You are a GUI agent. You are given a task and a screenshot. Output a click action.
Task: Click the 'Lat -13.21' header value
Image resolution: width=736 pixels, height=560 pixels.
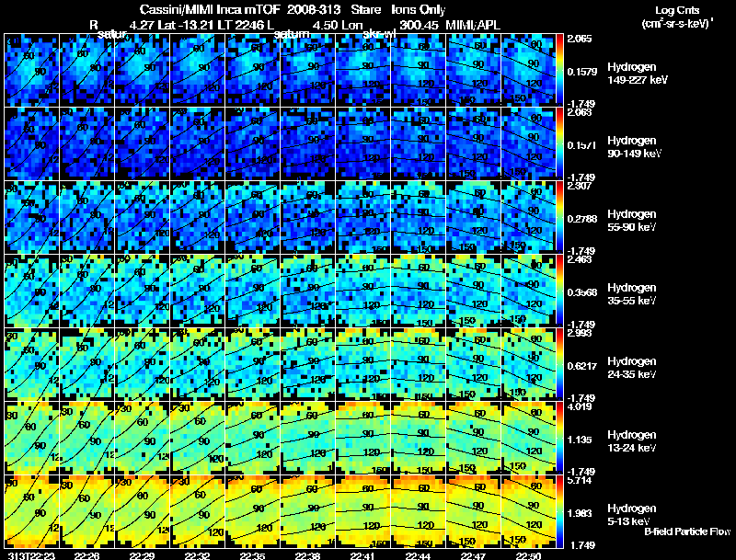(x=187, y=25)
